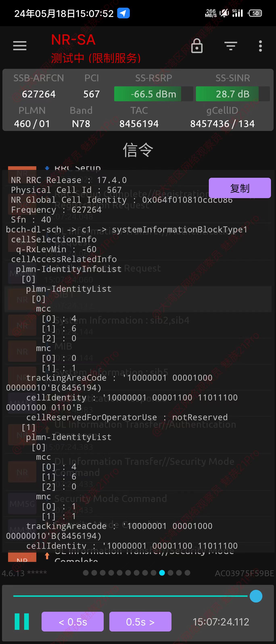Viewport: 276px width, 644px height.
Task: Select the last page indicator dot
Action: tap(187, 573)
